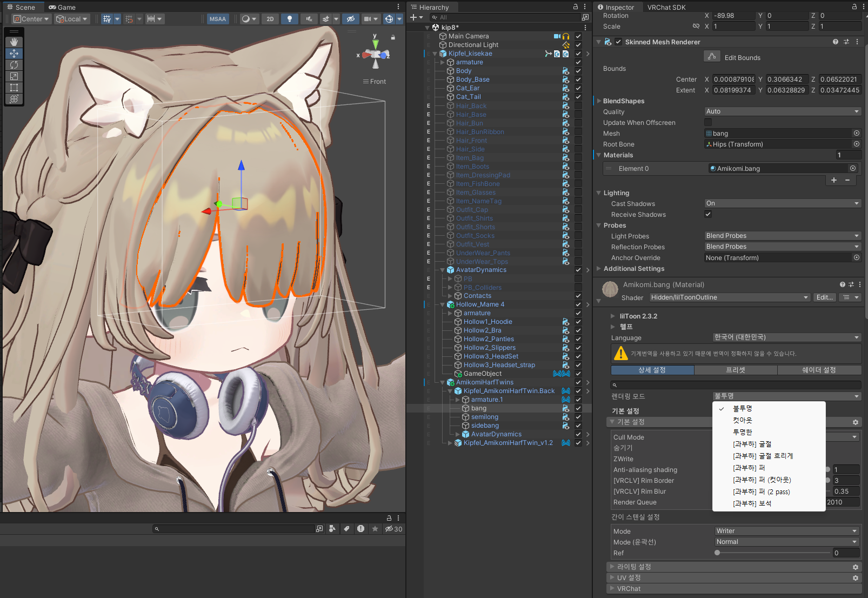Collapse the Kipfel_kisekae object
The image size is (868, 598).
click(x=435, y=54)
